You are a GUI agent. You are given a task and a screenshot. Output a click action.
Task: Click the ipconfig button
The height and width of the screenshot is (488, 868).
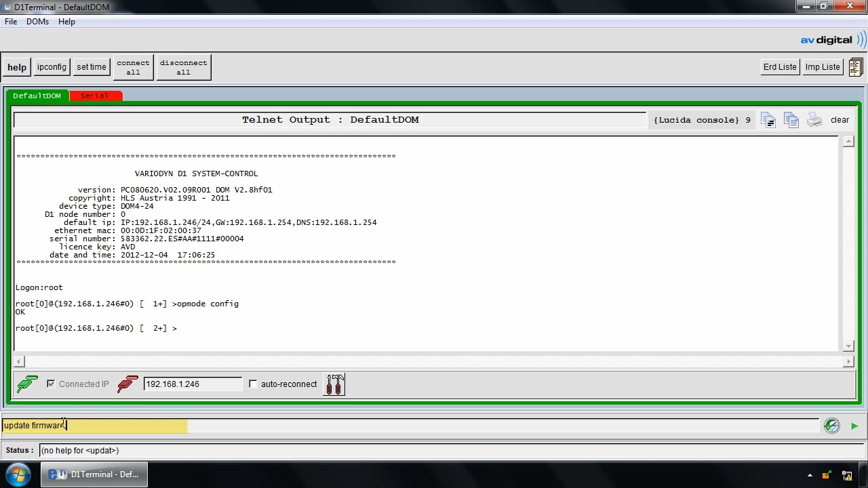[52, 67]
